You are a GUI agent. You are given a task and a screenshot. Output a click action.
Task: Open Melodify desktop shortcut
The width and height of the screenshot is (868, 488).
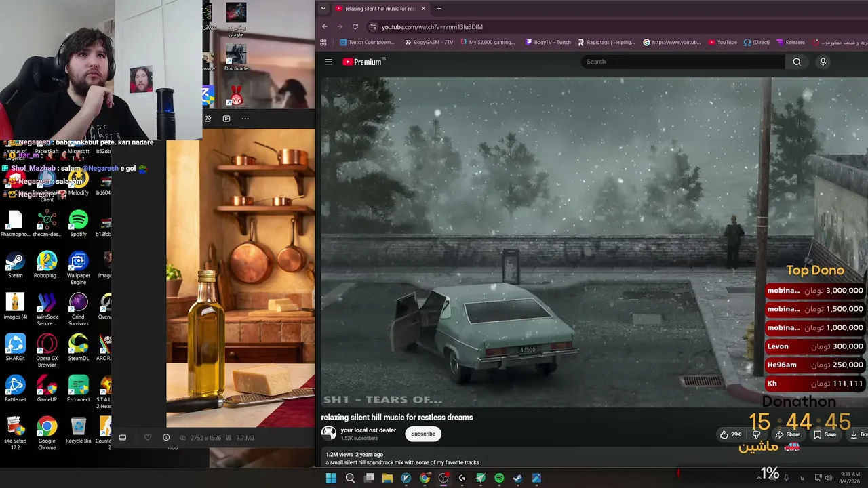[78, 182]
